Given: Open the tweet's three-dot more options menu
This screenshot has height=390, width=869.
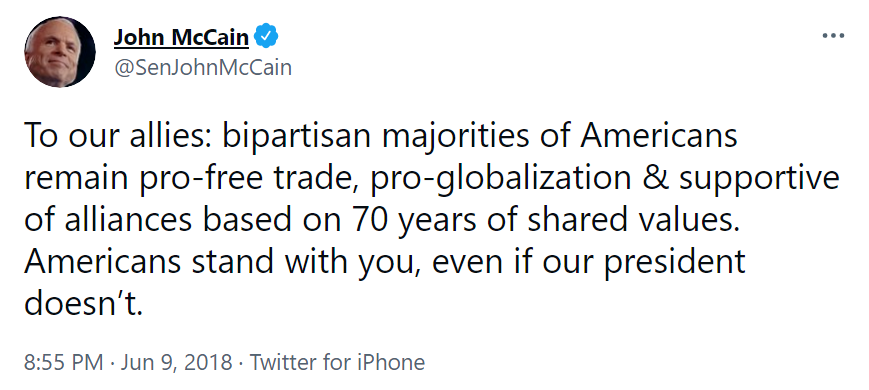Looking at the screenshot, I should pos(833,36).
